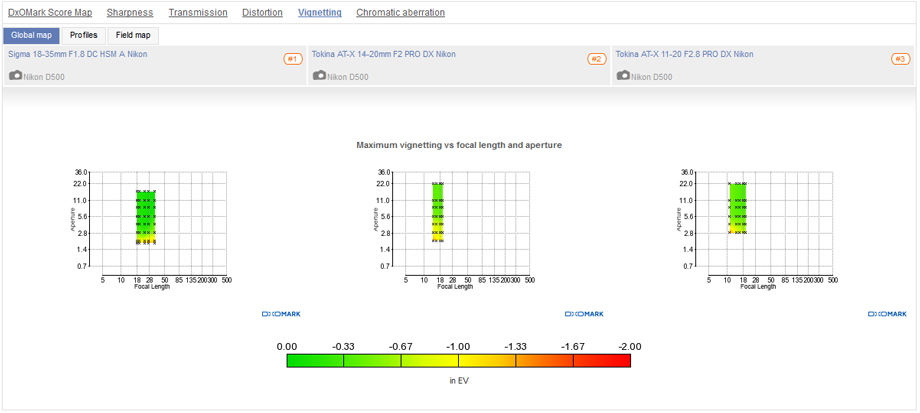Click the green 0.00 to -0.33 legend segment
The width and height of the screenshot is (920, 413).
pyautogui.click(x=315, y=360)
